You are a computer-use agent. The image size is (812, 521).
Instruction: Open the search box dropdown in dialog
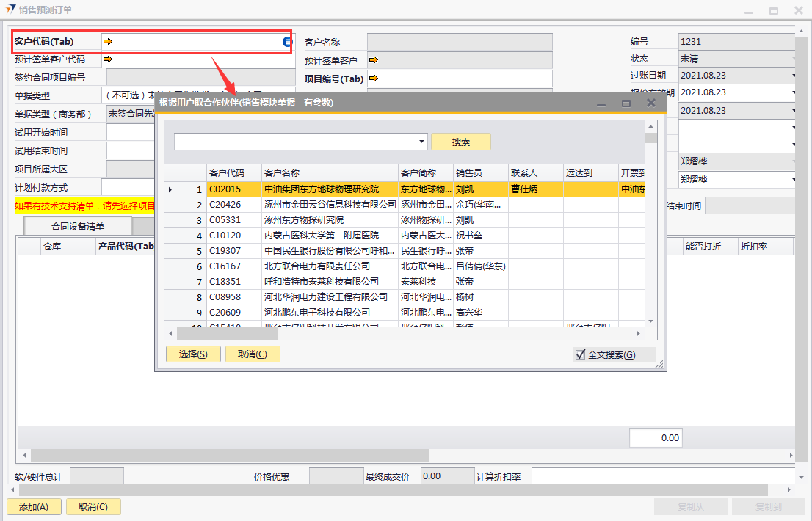[421, 142]
